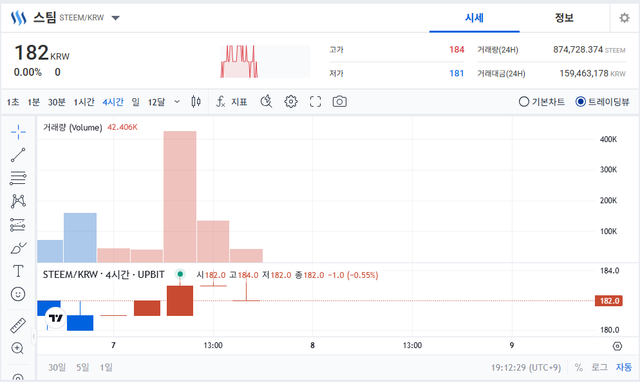Select the 일 daily interval
The height and width of the screenshot is (382, 640).
[136, 102]
